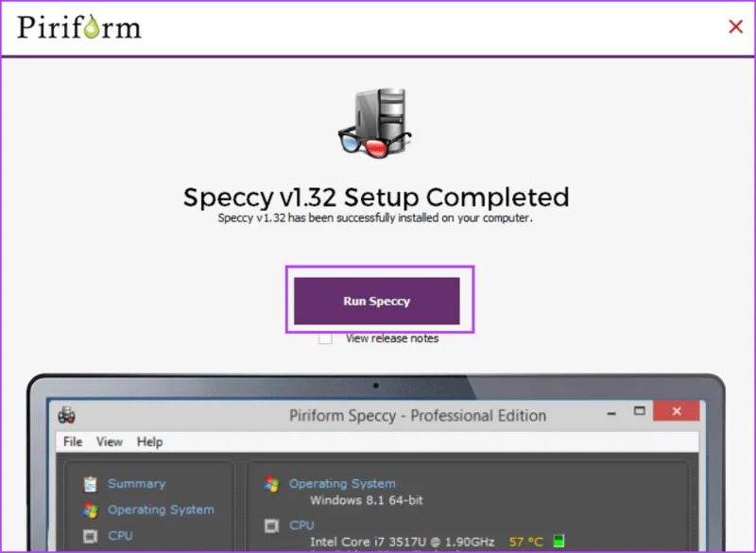756x553 pixels.
Task: Click the Windows flag icon beside sidebar Operating System
Action: [90, 510]
